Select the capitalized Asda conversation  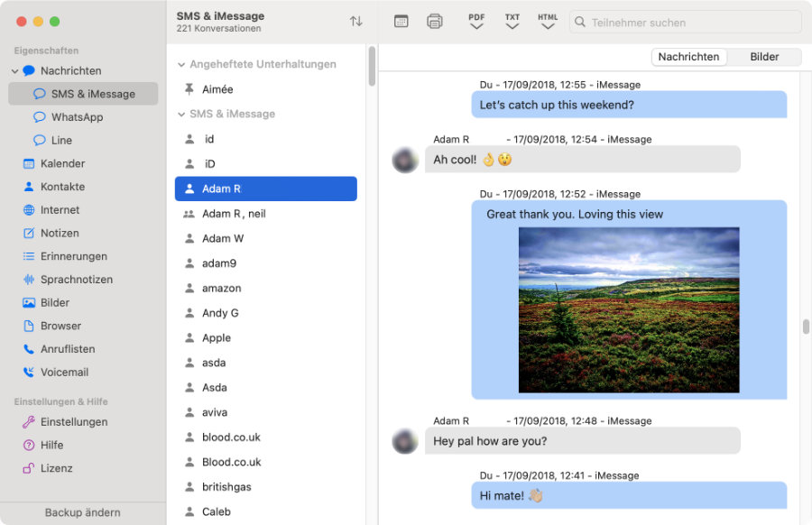click(265, 388)
